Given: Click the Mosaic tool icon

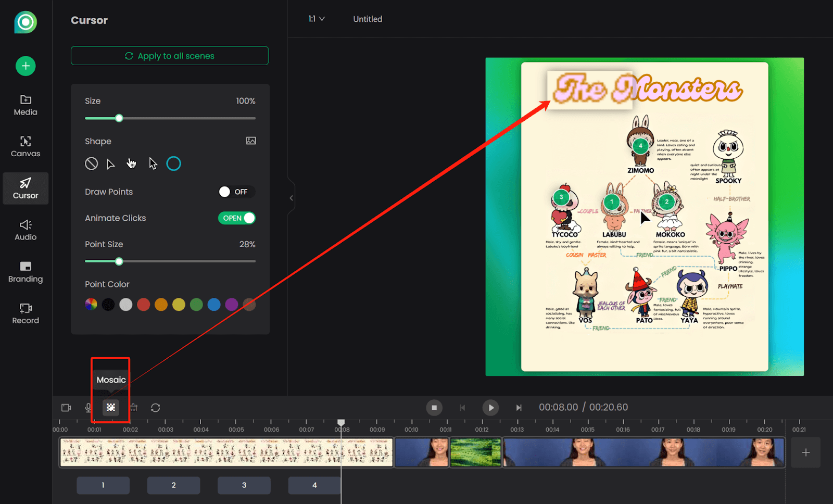Looking at the screenshot, I should tap(111, 408).
